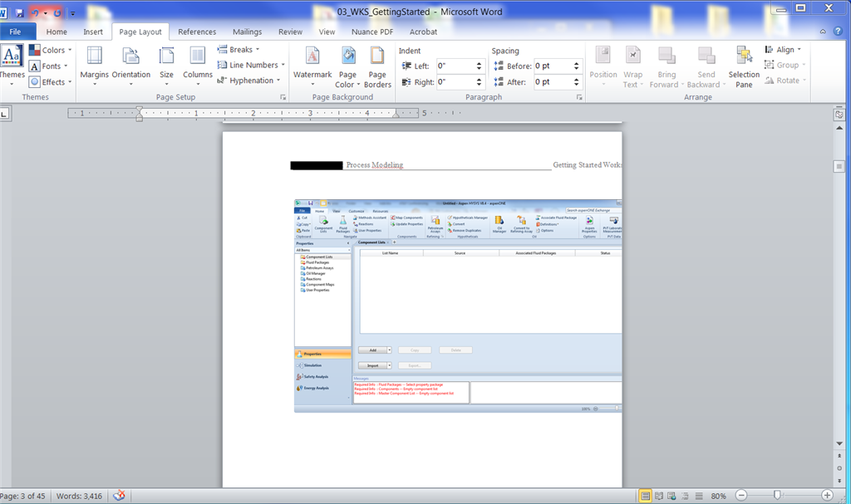Open the Rotate dropdown
Viewport: 851px width, 504px height.
pos(785,81)
